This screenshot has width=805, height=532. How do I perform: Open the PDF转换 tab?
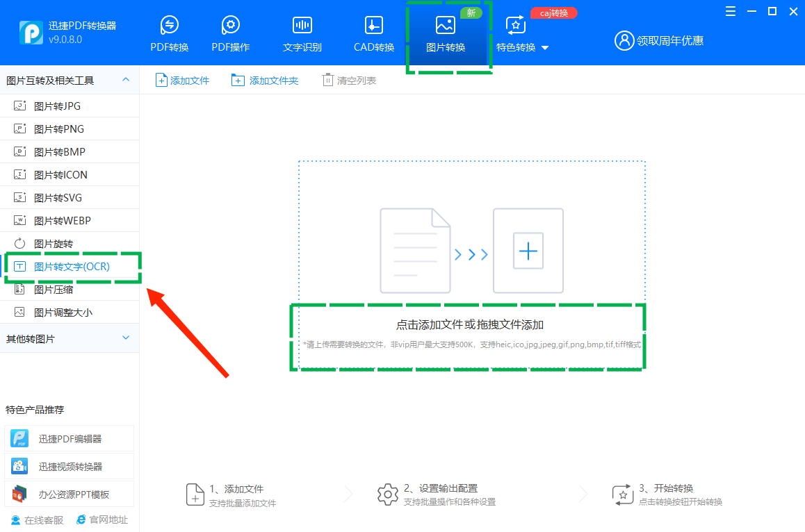click(x=170, y=34)
